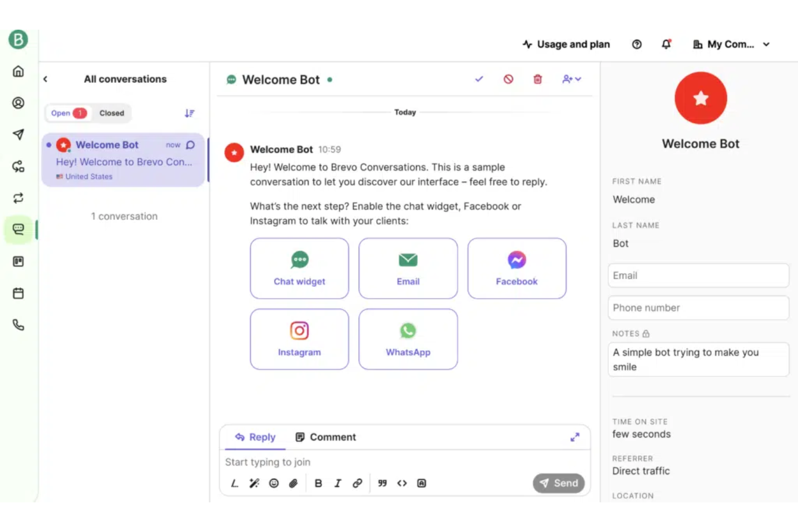Open the Contacts sidebar icon
The height and width of the screenshot is (532, 798).
(x=18, y=103)
